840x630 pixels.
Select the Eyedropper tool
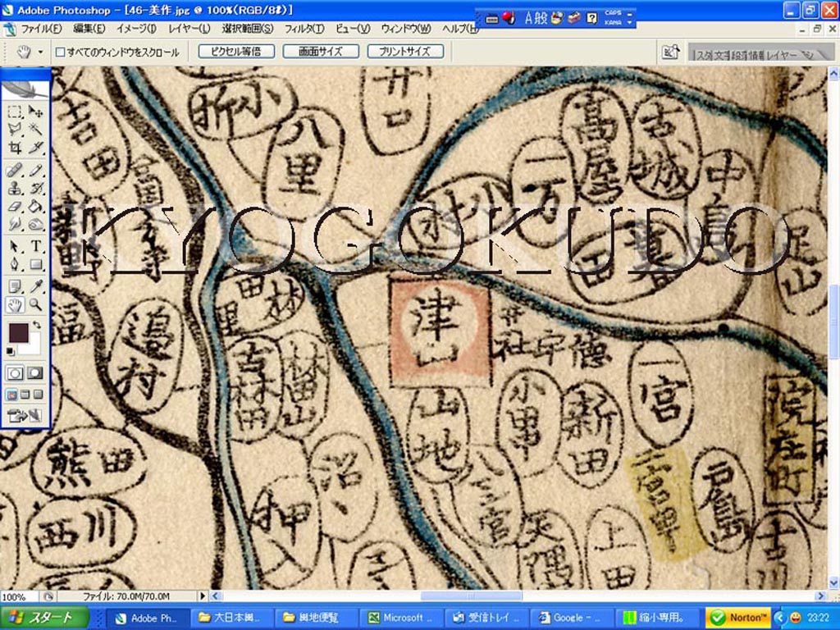(x=35, y=287)
